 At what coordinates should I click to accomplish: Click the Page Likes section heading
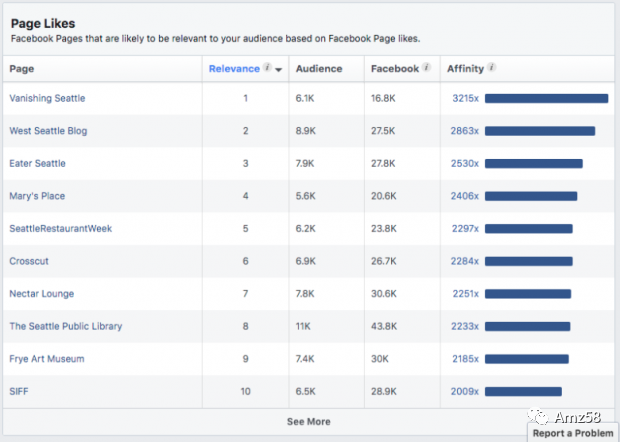[43, 24]
